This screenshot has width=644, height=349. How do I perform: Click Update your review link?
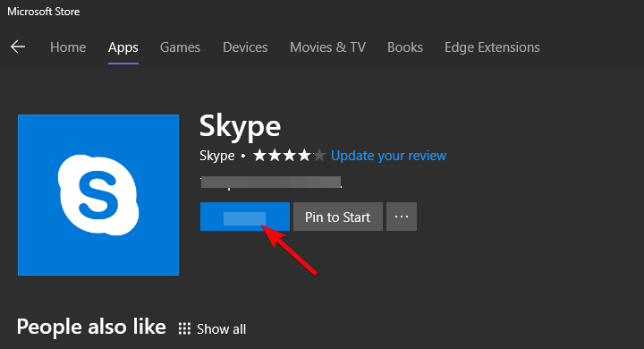coord(388,156)
